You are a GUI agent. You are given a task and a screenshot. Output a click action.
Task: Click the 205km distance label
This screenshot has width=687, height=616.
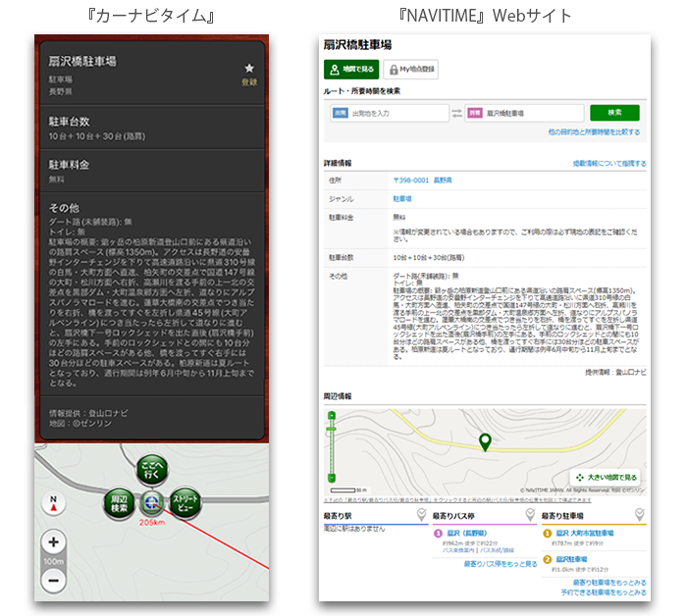(152, 522)
